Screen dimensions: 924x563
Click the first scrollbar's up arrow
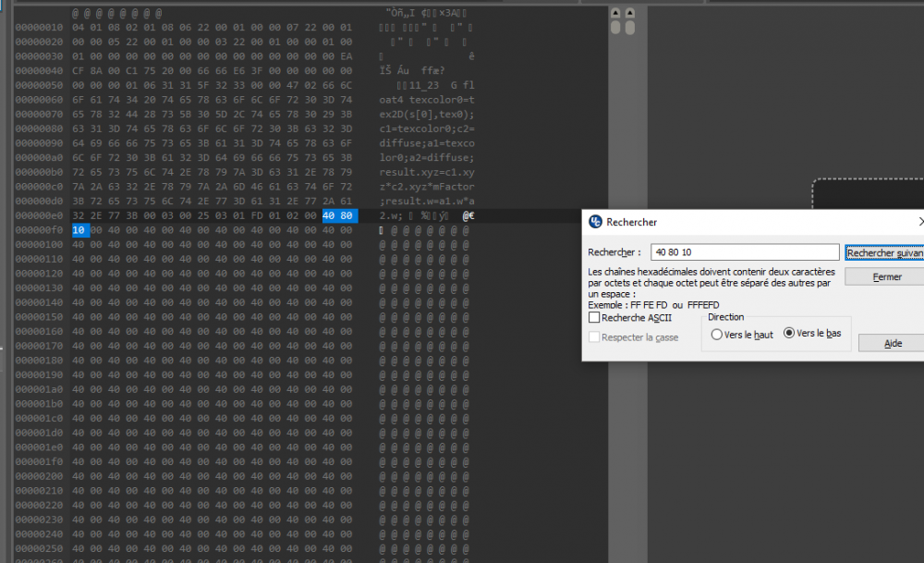[615, 15]
